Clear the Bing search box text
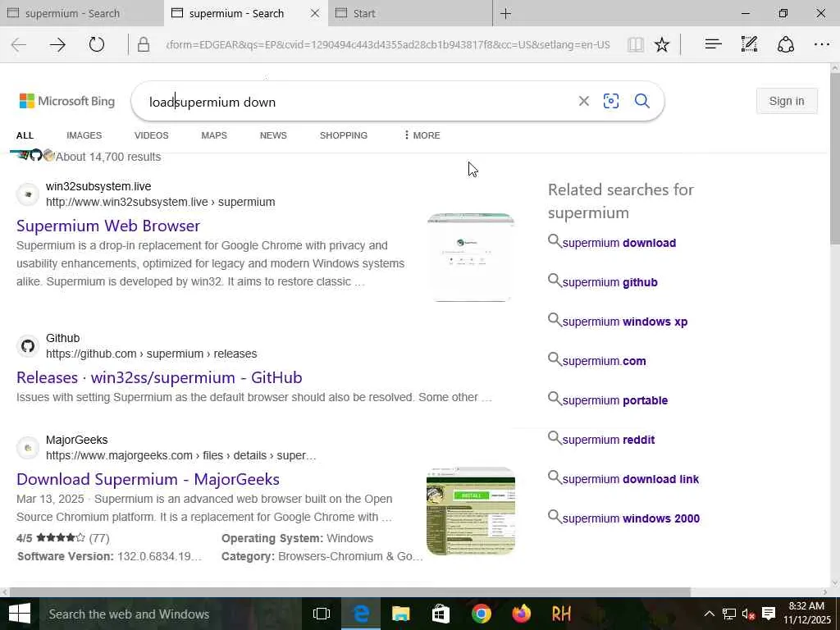The image size is (840, 630). click(x=584, y=101)
